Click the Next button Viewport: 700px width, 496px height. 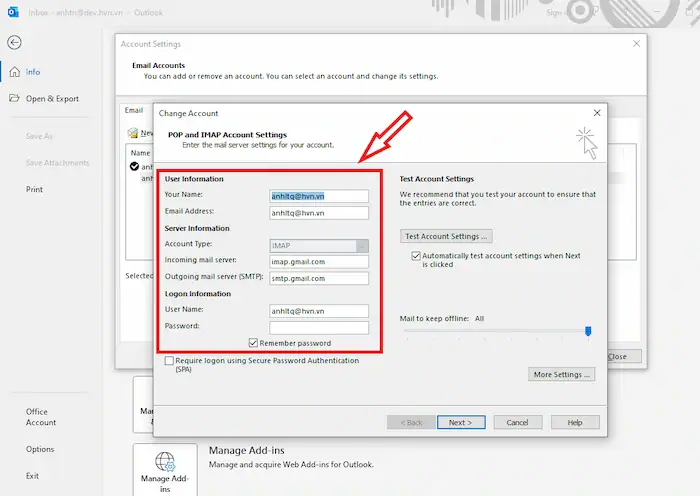(461, 422)
